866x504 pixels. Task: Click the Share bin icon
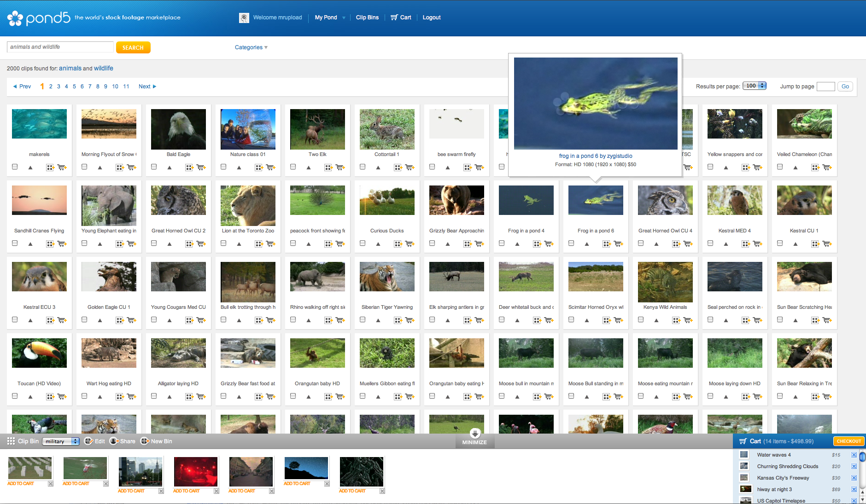pyautogui.click(x=114, y=441)
